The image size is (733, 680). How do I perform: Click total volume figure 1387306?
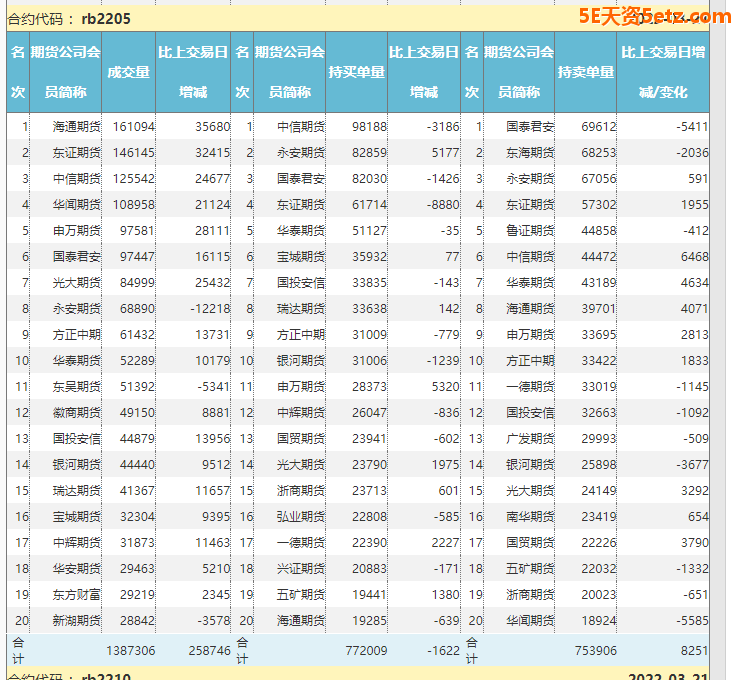[x=130, y=650]
